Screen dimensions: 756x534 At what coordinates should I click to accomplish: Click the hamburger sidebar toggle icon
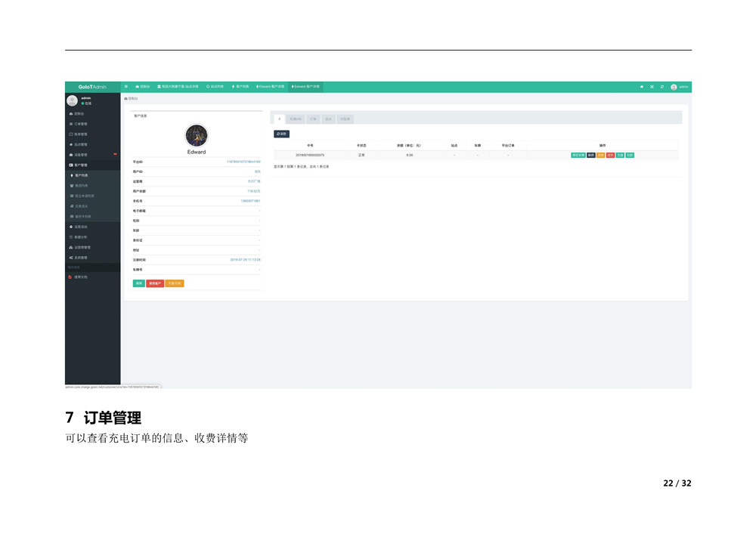tap(126, 87)
